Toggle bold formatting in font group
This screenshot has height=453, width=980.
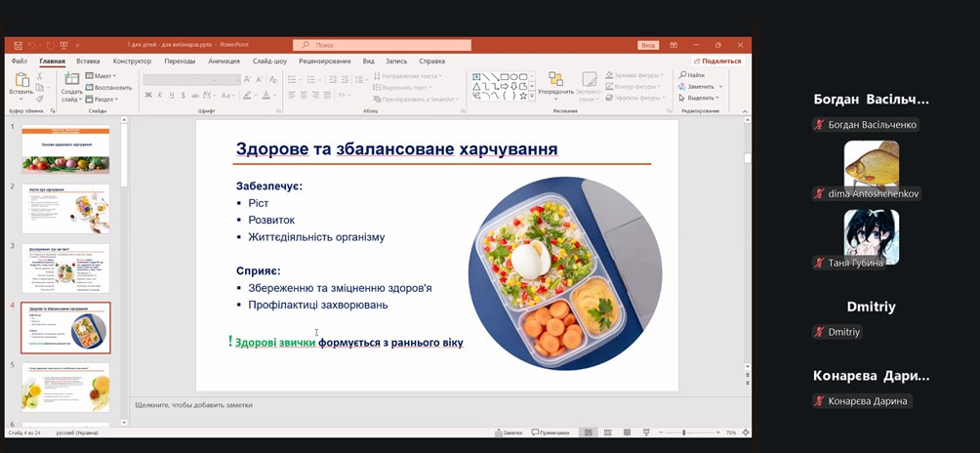[148, 96]
